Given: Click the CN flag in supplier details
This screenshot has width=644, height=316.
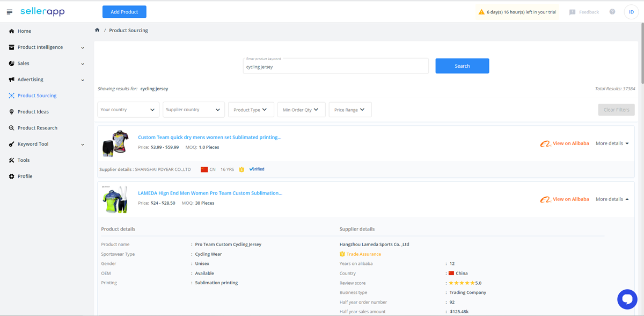Looking at the screenshot, I should coord(204,169).
